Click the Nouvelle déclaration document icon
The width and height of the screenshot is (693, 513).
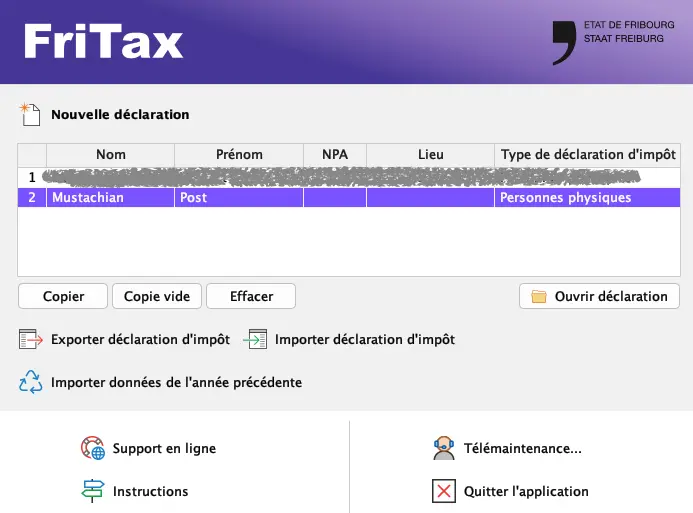click(30, 114)
